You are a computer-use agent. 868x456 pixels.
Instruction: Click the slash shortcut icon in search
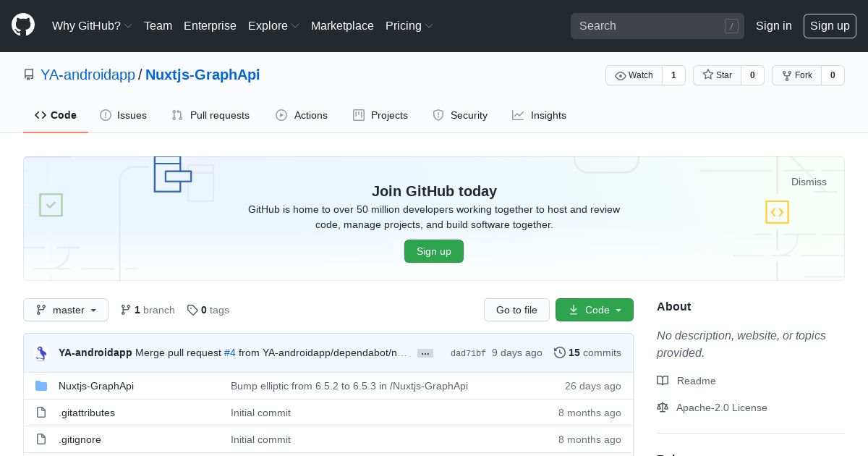pyautogui.click(x=731, y=26)
